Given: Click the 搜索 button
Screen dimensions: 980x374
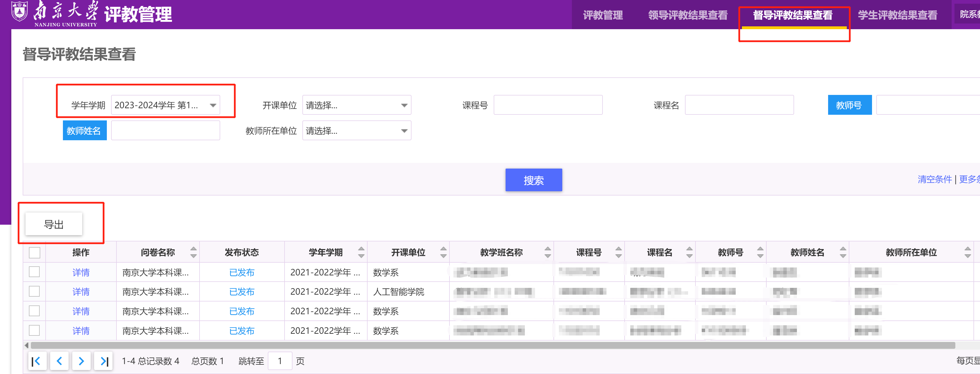Looking at the screenshot, I should [534, 180].
